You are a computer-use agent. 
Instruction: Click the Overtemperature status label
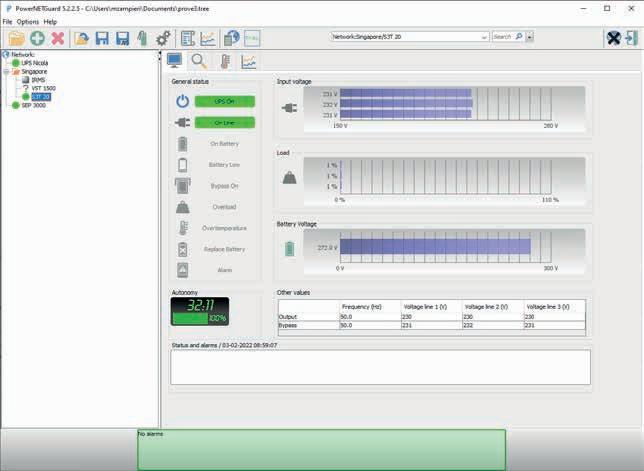pos(224,228)
